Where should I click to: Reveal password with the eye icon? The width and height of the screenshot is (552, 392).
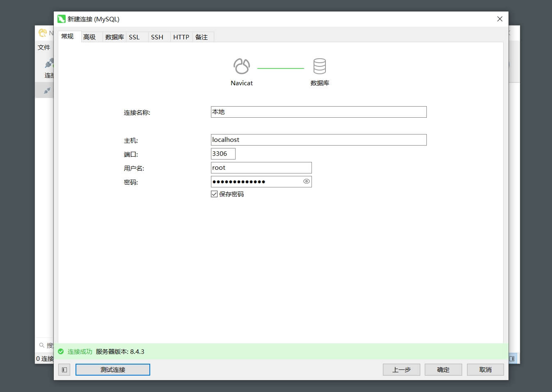click(x=306, y=181)
